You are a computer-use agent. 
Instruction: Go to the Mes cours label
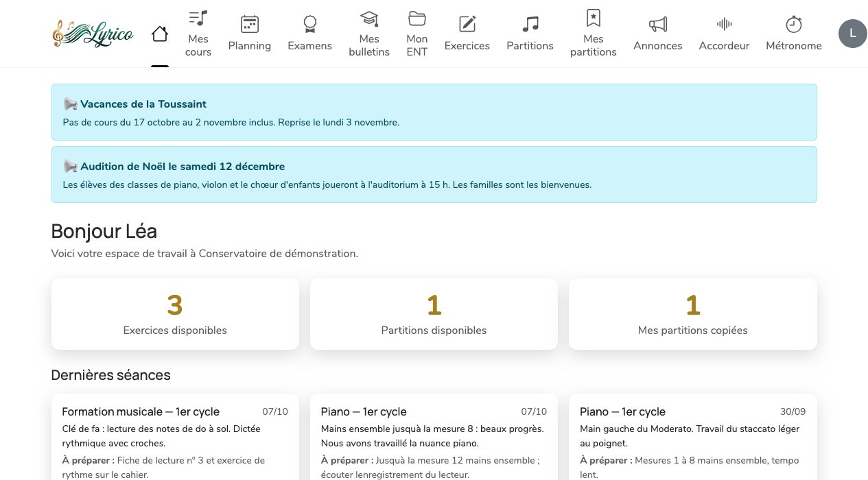click(x=198, y=46)
